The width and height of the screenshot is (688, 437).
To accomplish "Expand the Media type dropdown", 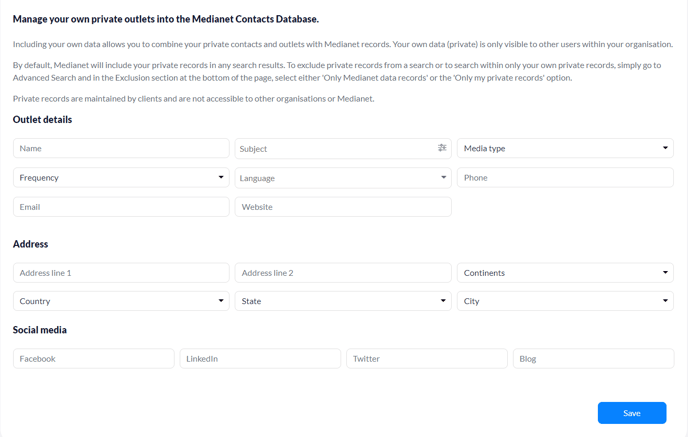I will (x=565, y=148).
